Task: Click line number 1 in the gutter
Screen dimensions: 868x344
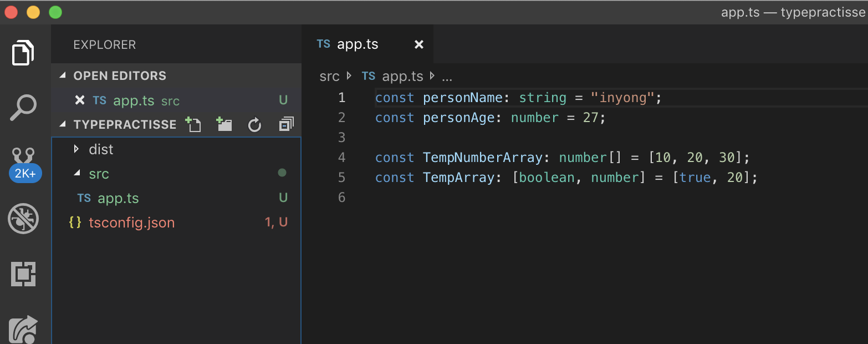Action: coord(341,98)
